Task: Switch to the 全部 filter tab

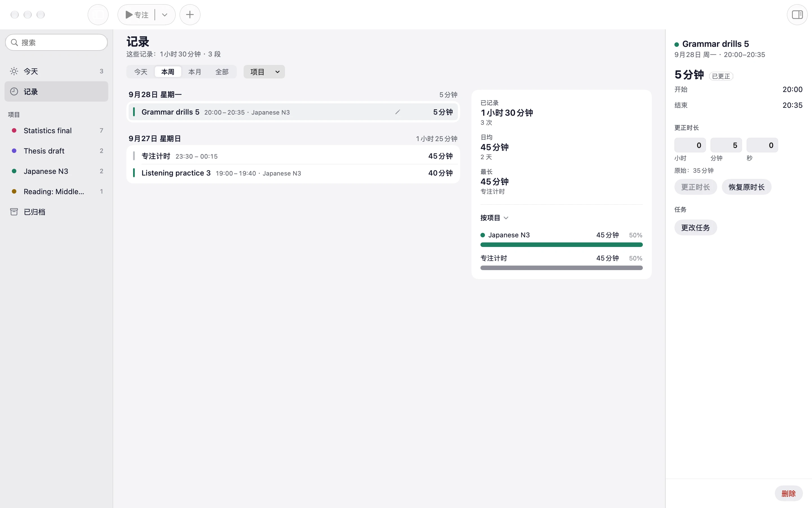Action: [x=222, y=72]
